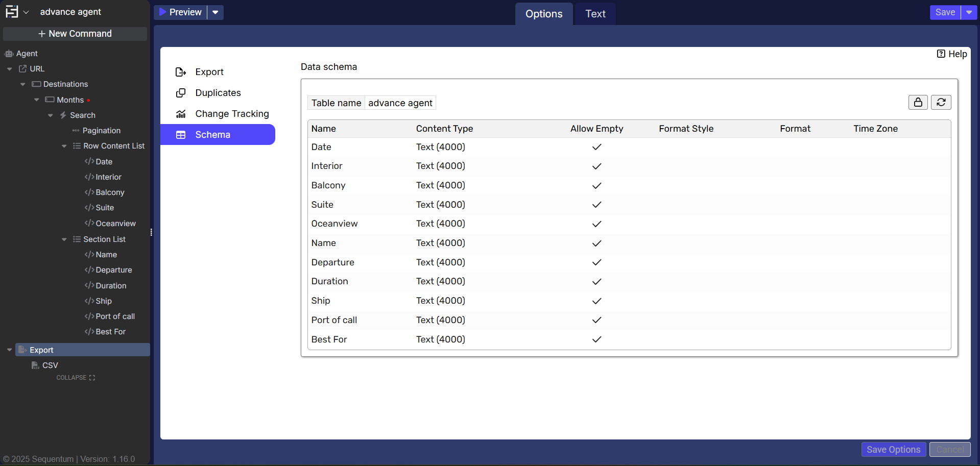
Task: Open the Preview dropdown arrow
Action: pyautogui.click(x=216, y=12)
